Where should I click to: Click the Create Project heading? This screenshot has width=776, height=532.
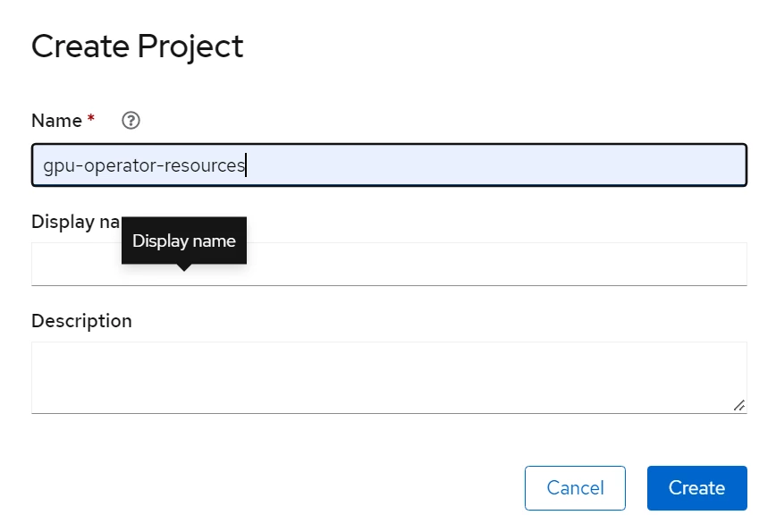point(137,46)
